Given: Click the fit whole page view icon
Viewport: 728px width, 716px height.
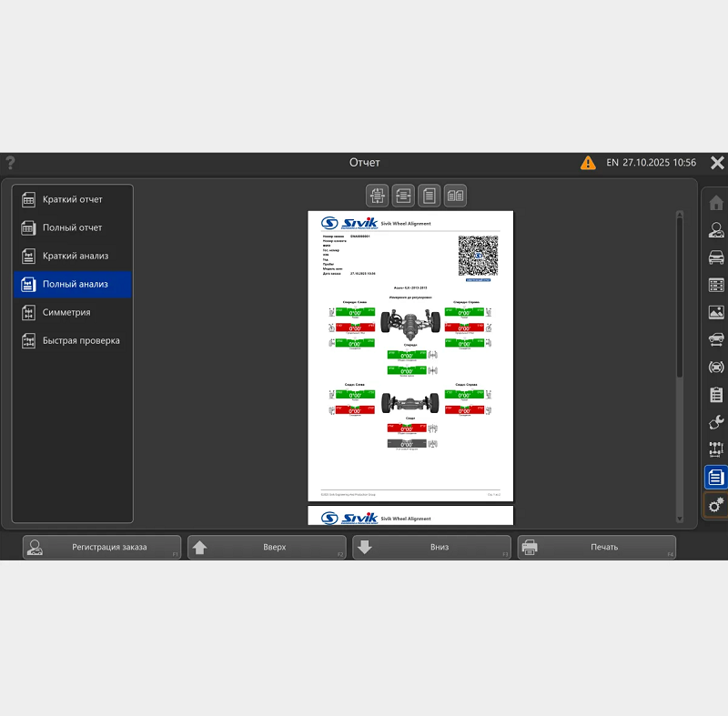Looking at the screenshot, I should click(377, 195).
